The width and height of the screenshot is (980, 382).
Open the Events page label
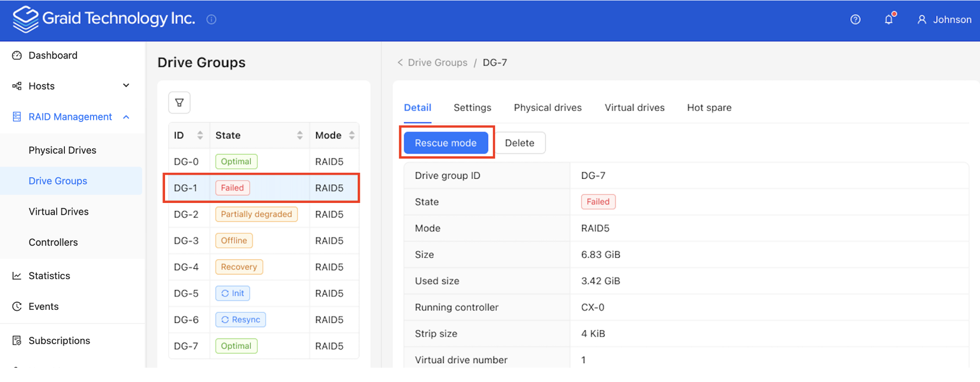pos(43,307)
